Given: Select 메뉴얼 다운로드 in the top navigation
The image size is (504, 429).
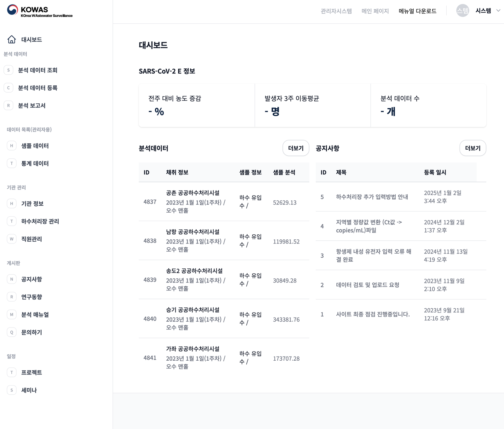Looking at the screenshot, I should (x=417, y=11).
